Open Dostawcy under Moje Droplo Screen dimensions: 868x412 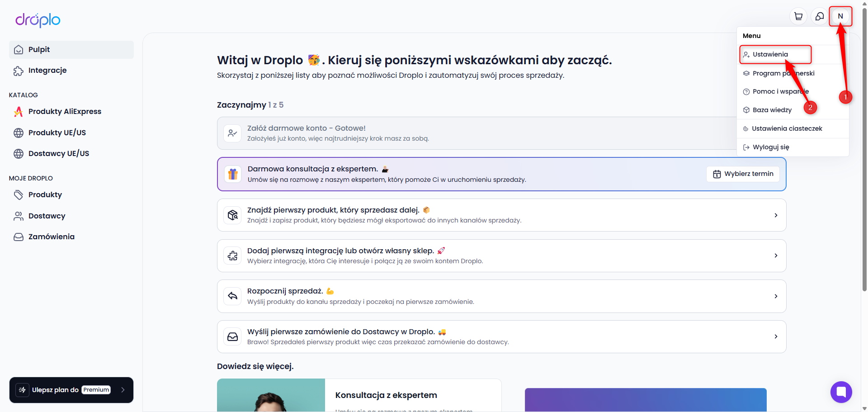[x=71, y=216]
